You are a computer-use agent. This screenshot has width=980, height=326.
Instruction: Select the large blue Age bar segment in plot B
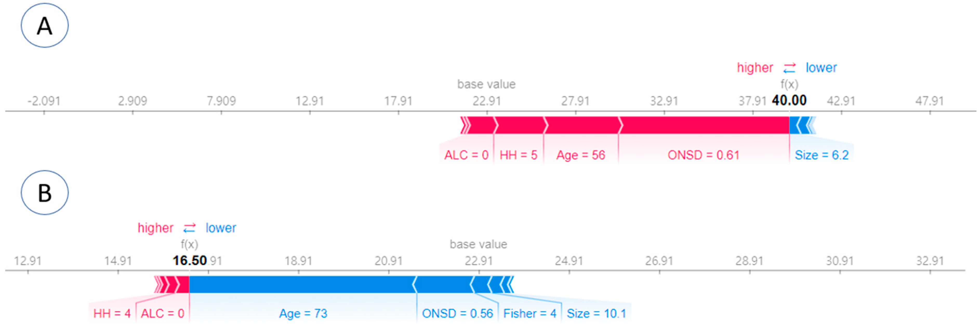pyautogui.click(x=301, y=284)
